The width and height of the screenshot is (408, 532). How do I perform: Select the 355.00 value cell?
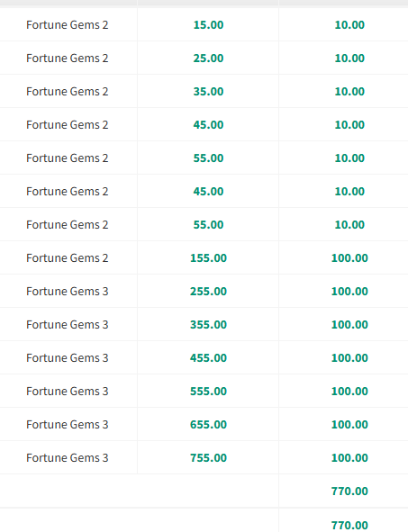click(x=208, y=324)
